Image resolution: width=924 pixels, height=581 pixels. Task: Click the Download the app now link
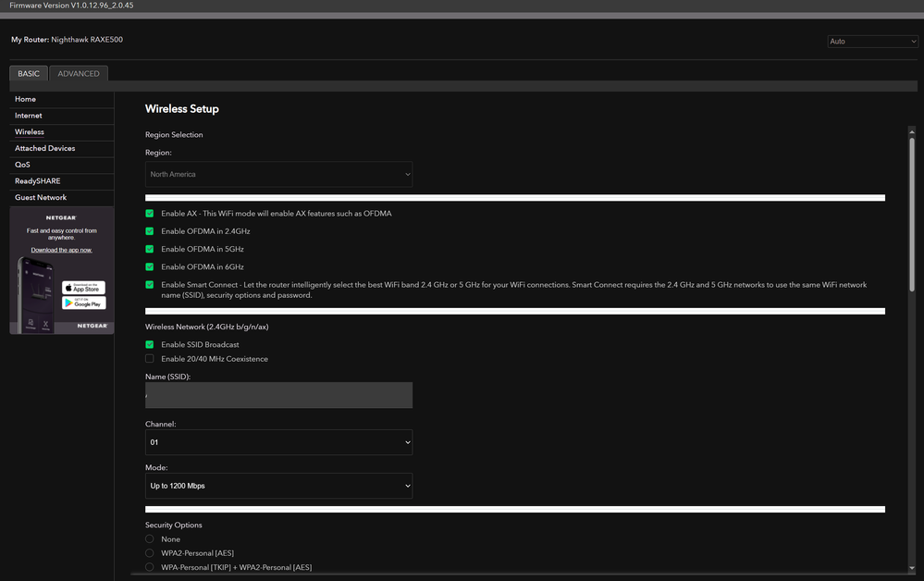pyautogui.click(x=61, y=251)
